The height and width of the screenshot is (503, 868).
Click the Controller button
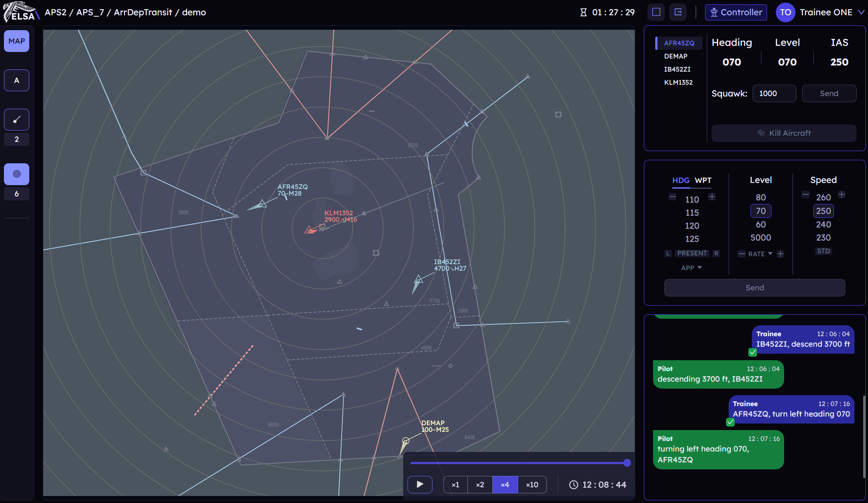tap(736, 12)
